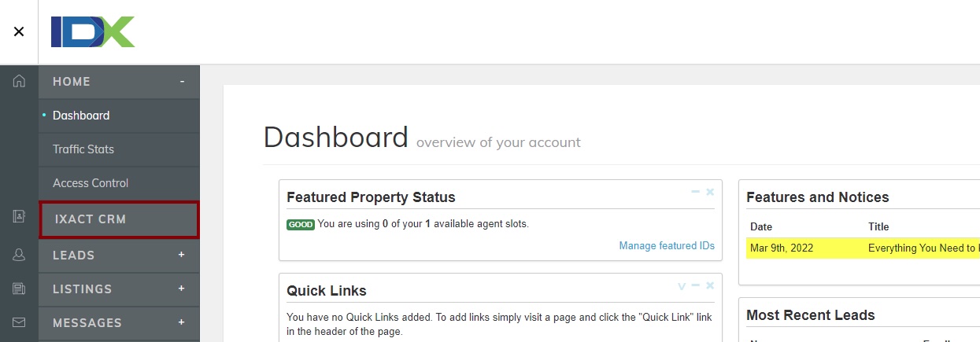This screenshot has width=980, height=342.
Task: Close the sidebar with the X icon
Action: click(x=19, y=31)
